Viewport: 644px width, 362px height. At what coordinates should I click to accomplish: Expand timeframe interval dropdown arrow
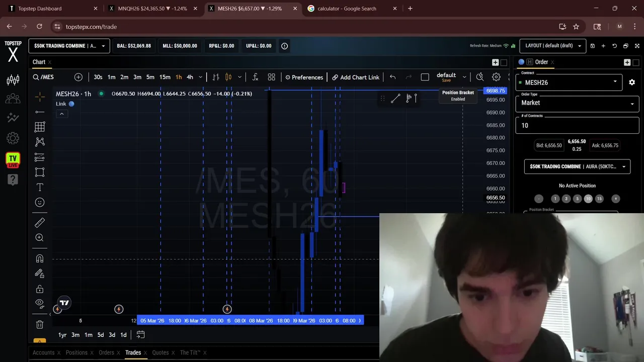200,77
